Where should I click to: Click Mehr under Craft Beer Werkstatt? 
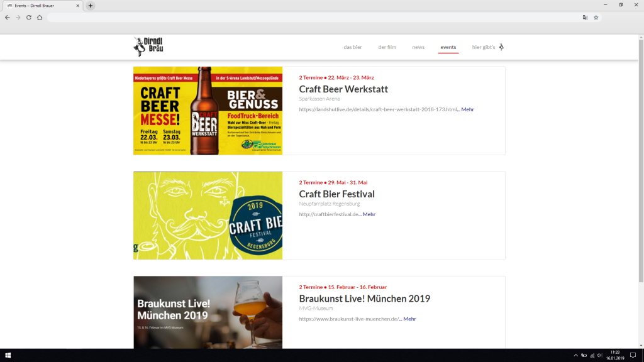click(x=467, y=109)
